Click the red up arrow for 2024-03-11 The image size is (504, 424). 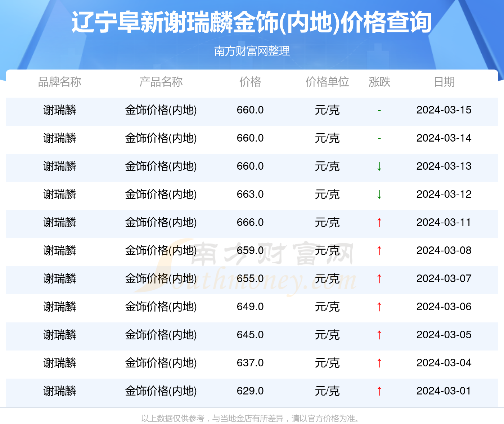[x=379, y=222]
